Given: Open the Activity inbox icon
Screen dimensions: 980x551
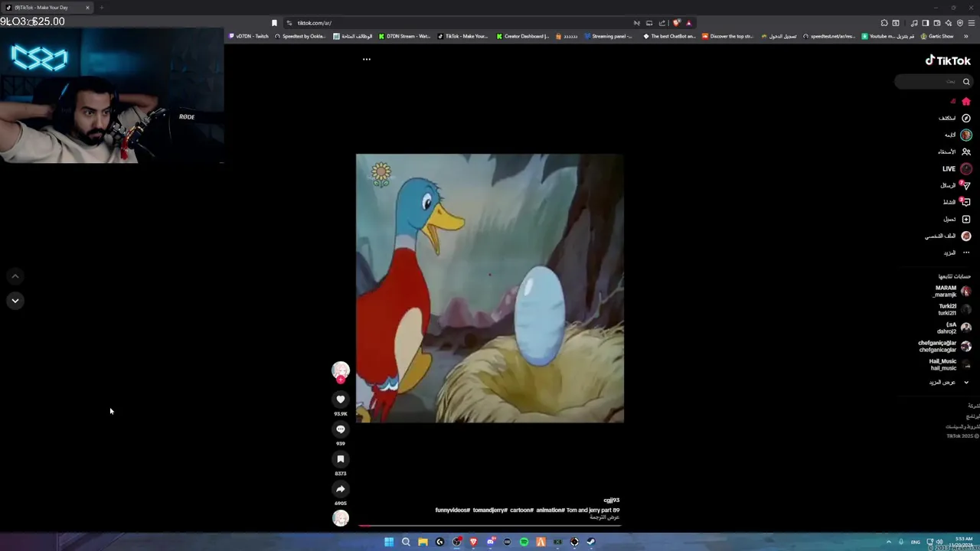Looking at the screenshot, I should click(x=966, y=202).
